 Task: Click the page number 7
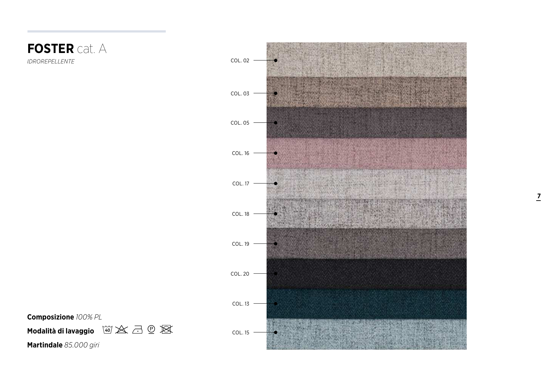(x=539, y=196)
